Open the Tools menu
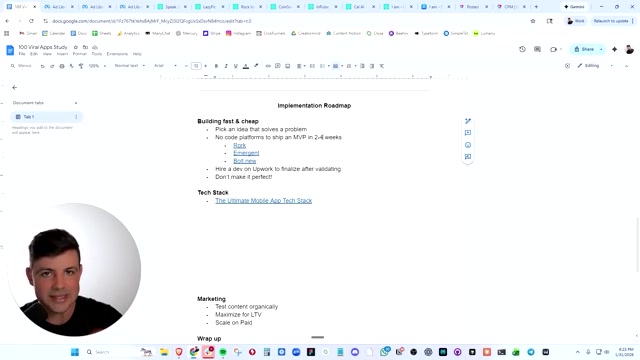The height and width of the screenshot is (360, 640). point(97,54)
